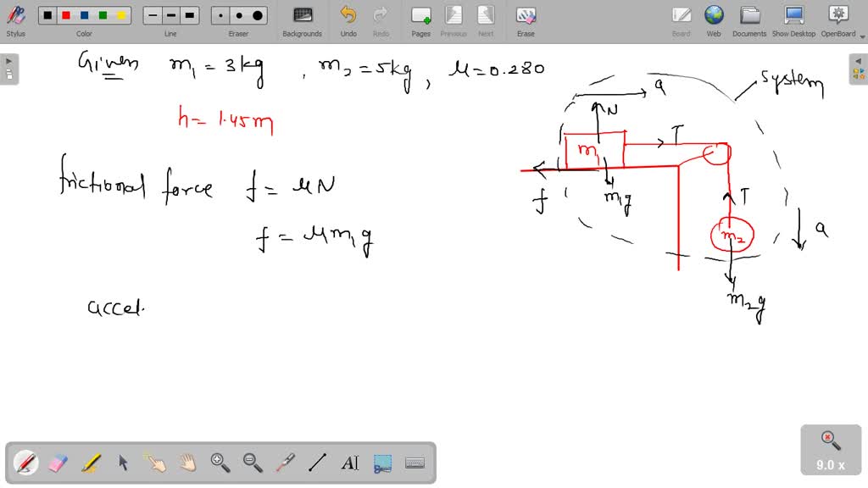Capture part of the screen with scissors tool

click(x=382, y=463)
